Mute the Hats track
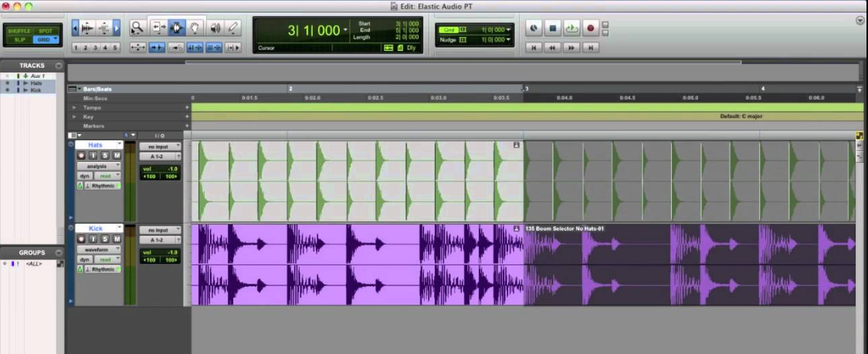The width and height of the screenshot is (868, 354). coord(117,155)
